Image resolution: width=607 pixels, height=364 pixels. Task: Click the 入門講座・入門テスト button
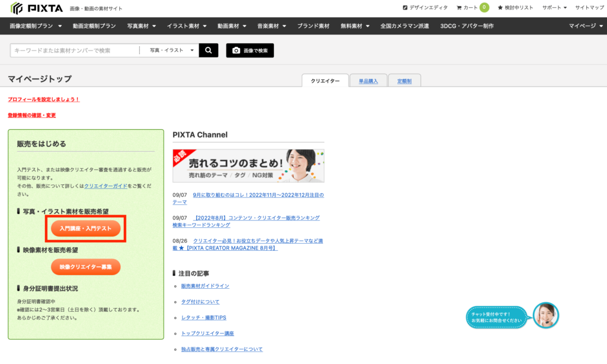tap(85, 228)
